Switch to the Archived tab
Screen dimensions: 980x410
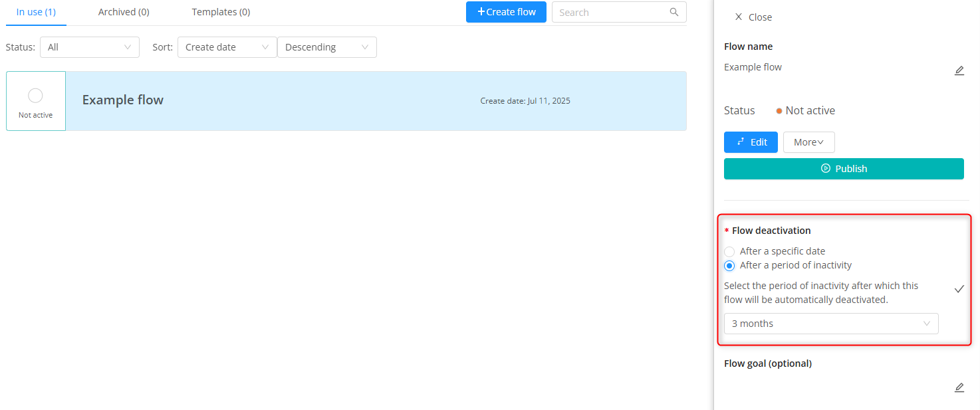point(124,12)
